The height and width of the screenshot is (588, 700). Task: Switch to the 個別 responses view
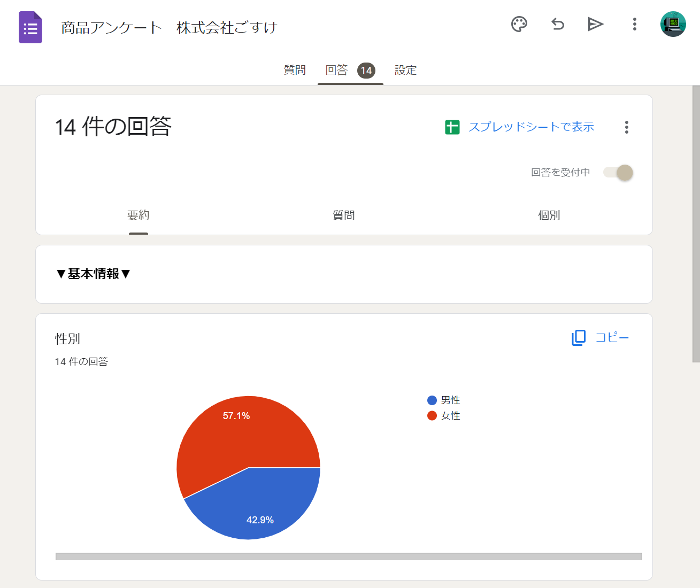549,215
